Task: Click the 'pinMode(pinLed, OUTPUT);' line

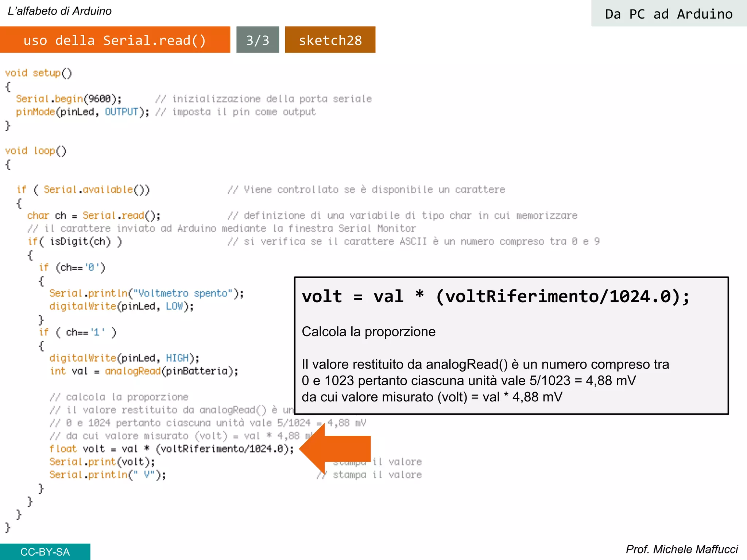Action: (x=82, y=112)
